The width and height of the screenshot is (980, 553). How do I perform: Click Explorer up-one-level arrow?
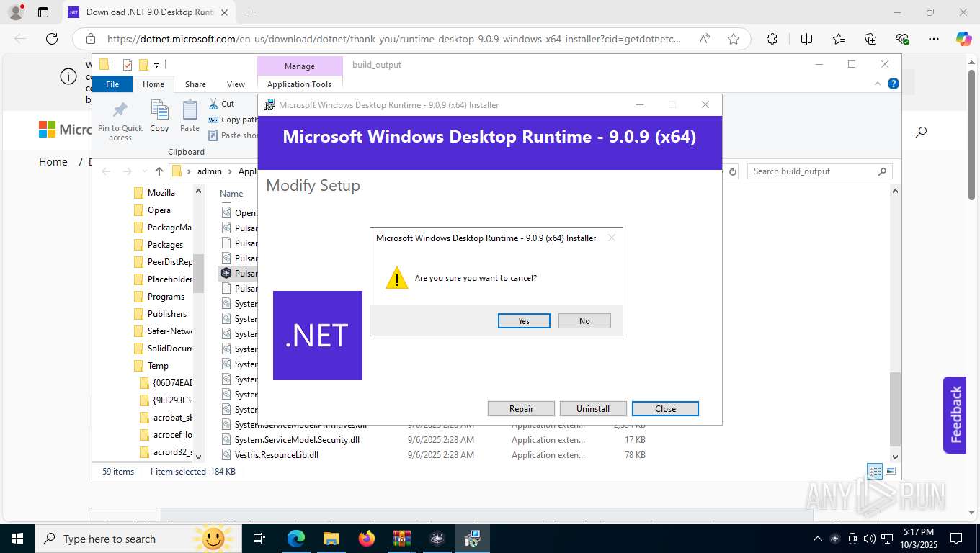pyautogui.click(x=159, y=171)
